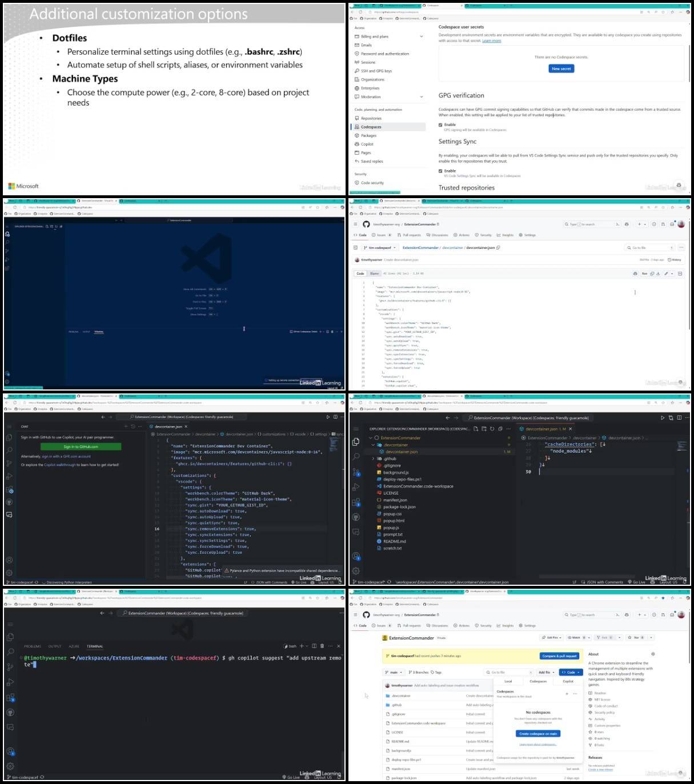Viewport: 694px width, 784px height.
Task: Expand Moderation in settings sidebar
Action: click(x=422, y=97)
